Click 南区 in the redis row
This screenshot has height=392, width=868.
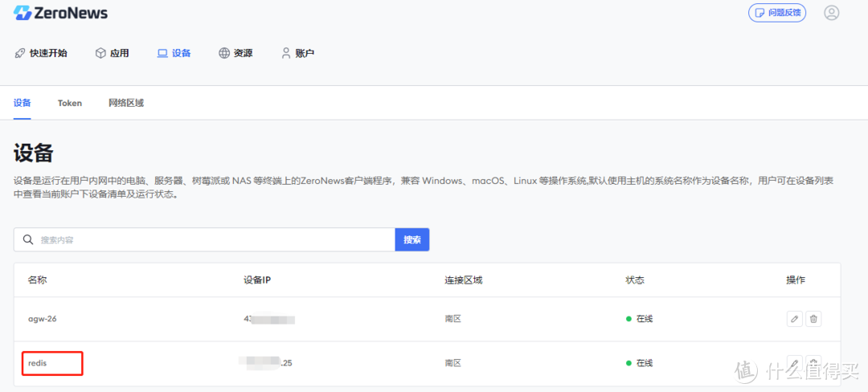(x=452, y=363)
